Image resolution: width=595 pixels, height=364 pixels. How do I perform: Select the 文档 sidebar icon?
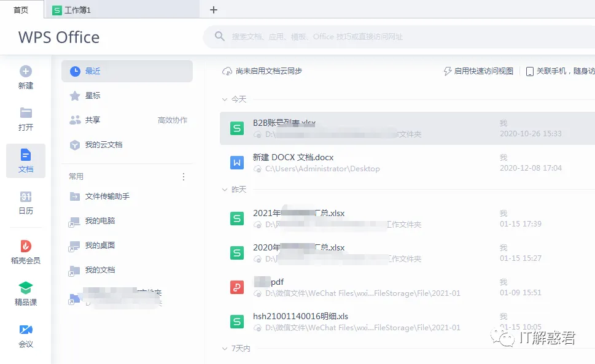(x=26, y=155)
